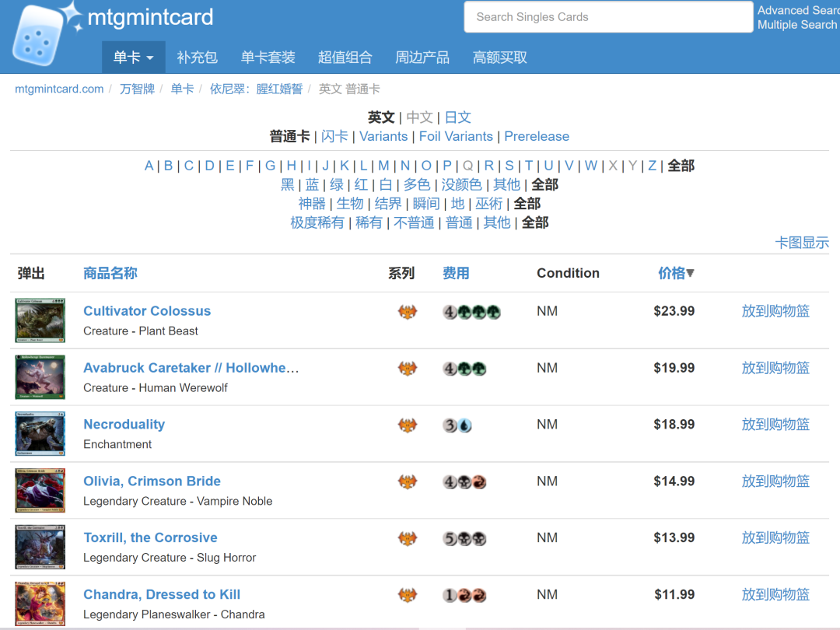Viewport: 840px width, 630px height.
Task: Switch listing language to 日文
Action: tap(458, 117)
